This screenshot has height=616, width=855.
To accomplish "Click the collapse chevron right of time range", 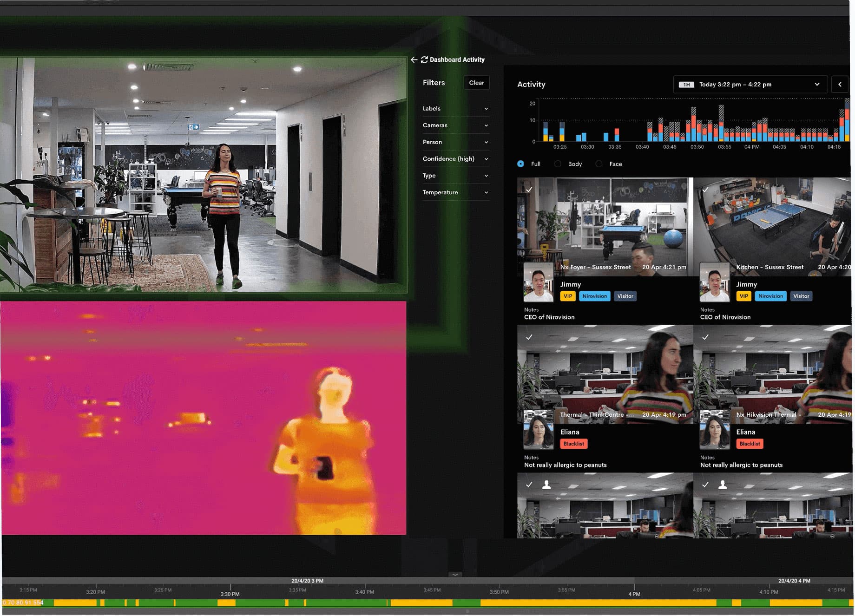I will pos(839,85).
